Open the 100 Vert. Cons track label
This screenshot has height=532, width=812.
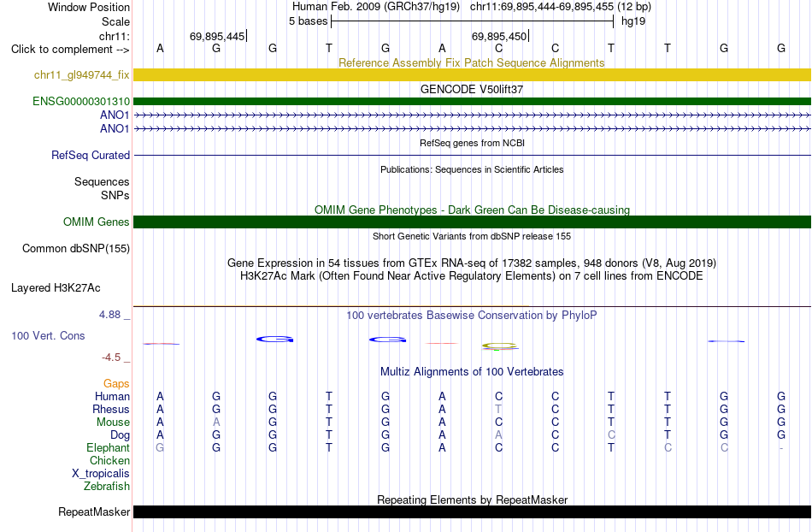pos(48,335)
